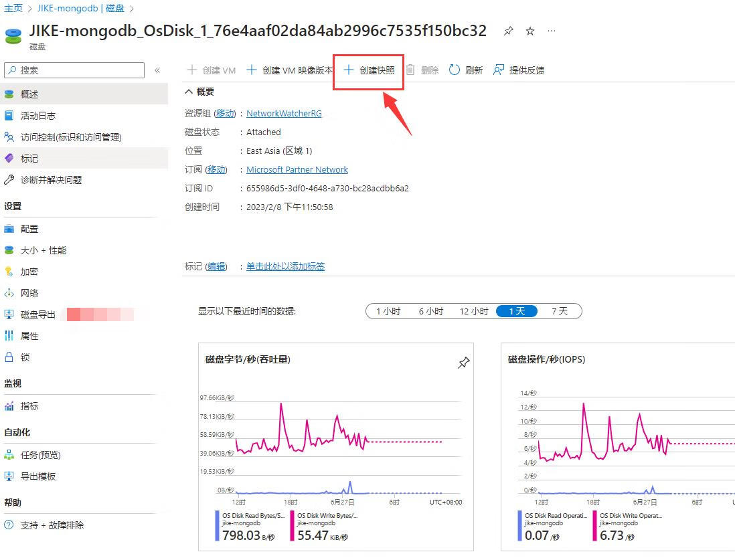
Task: Click here to add tags link
Action: pos(285,267)
